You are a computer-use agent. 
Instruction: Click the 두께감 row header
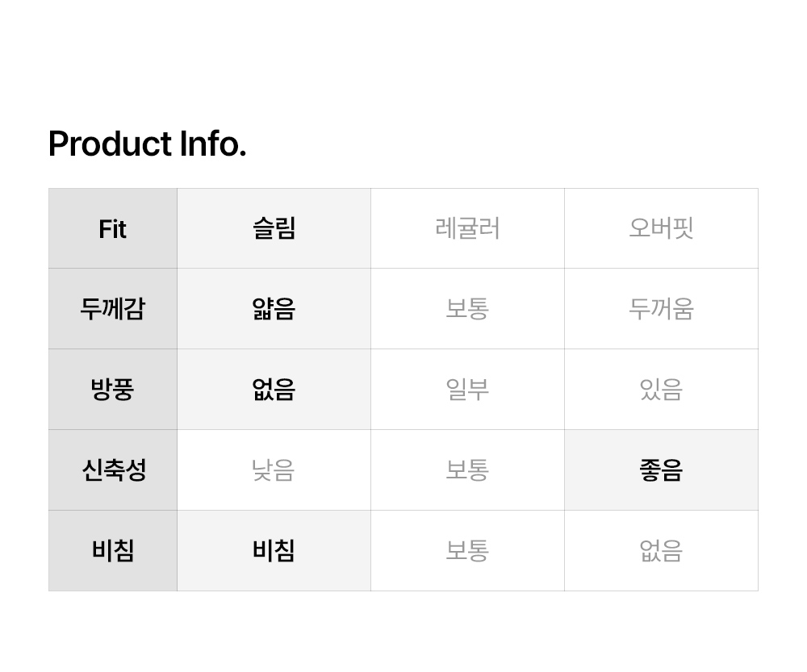(x=113, y=309)
